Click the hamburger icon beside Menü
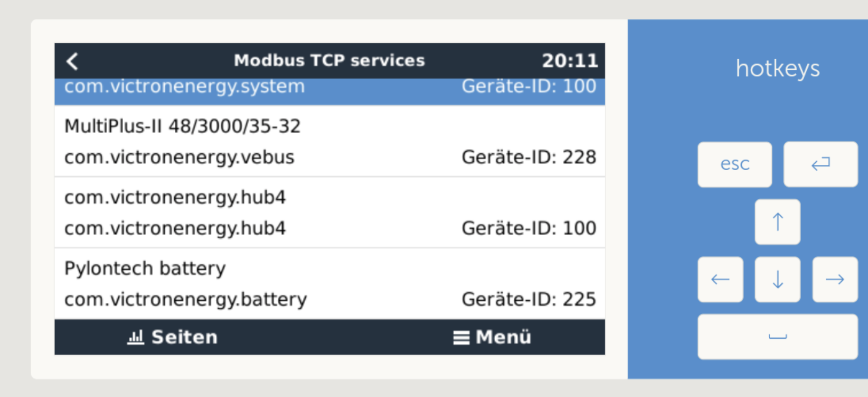Screen dimensions: 868x397 (x=461, y=337)
